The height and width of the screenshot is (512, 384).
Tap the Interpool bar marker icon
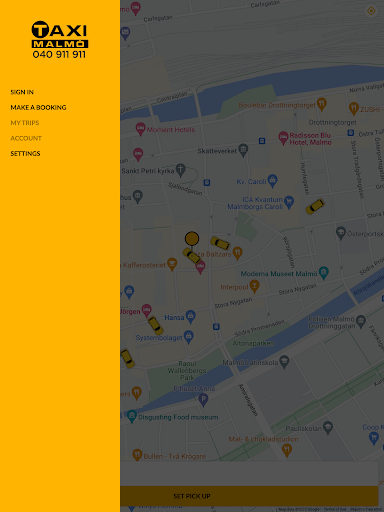[255, 286]
